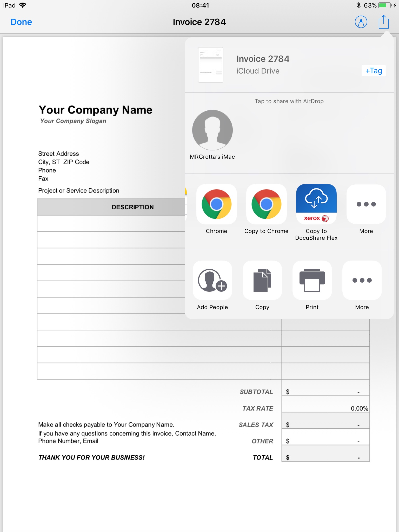This screenshot has width=399, height=532.
Task: Tap the OTHER amount label
Action: tap(262, 441)
